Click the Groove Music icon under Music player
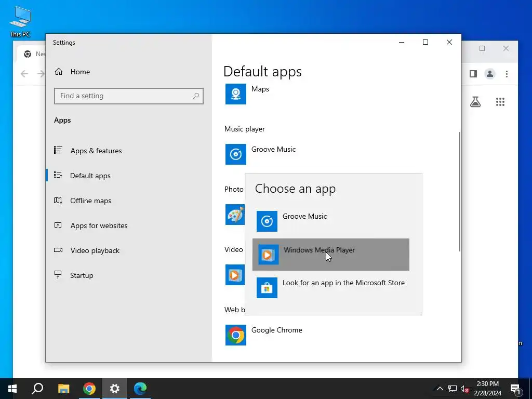Image resolution: width=532 pixels, height=399 pixels. tap(236, 154)
